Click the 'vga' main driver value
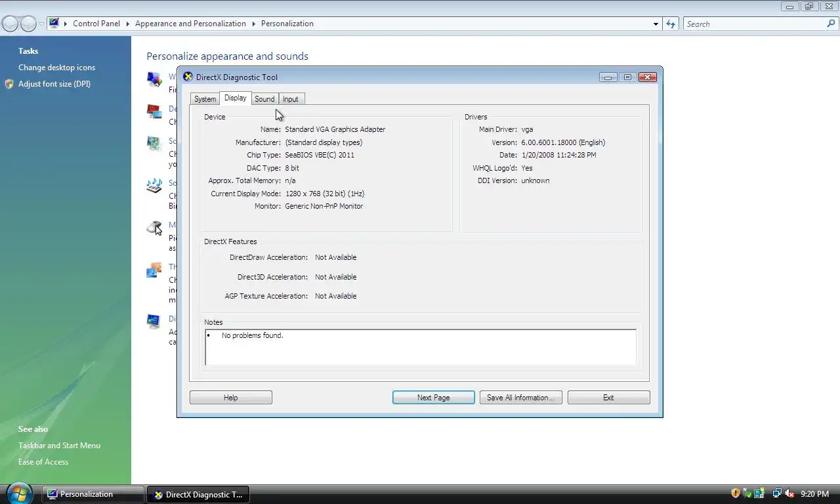The image size is (840, 504). click(x=527, y=129)
